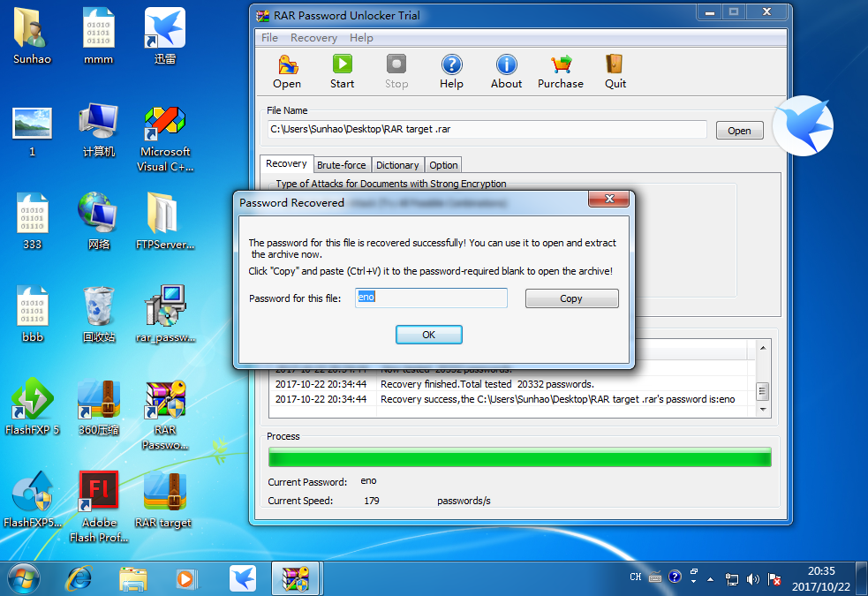The width and height of the screenshot is (868, 596).
Task: Click the green Process progress bar
Action: pos(520,457)
